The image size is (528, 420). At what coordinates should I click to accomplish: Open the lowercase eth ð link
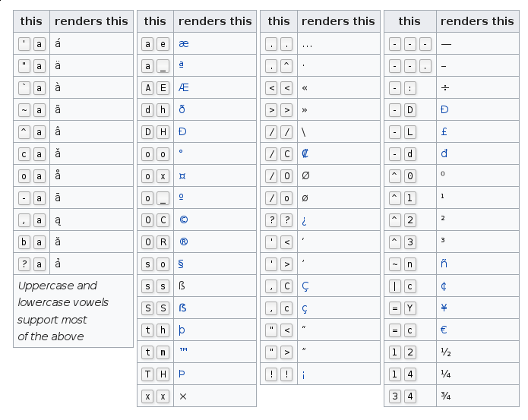pos(182,109)
